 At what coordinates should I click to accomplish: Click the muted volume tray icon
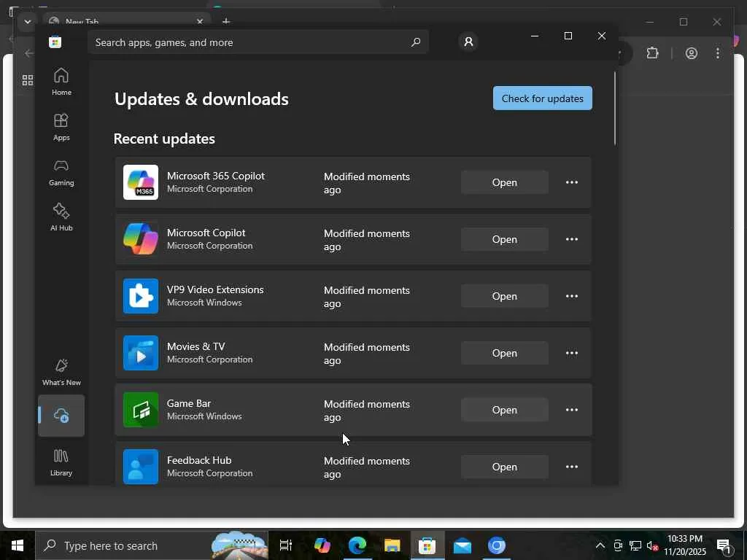652,545
